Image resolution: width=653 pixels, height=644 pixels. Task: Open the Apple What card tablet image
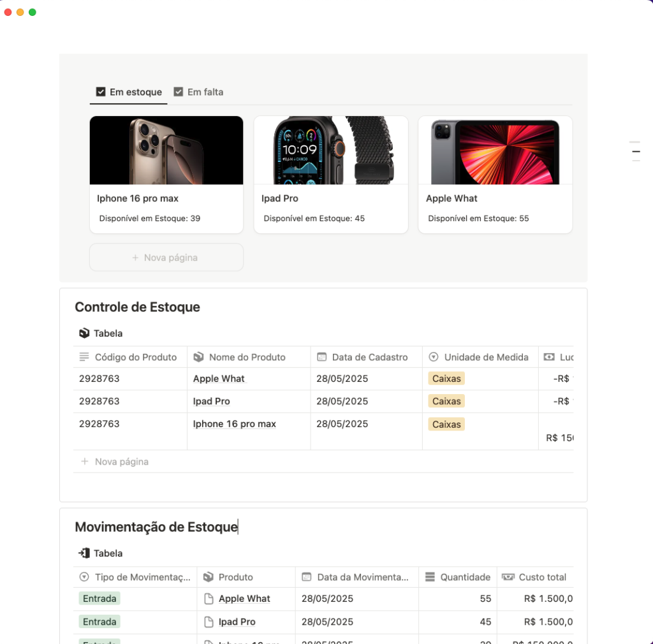(495, 150)
